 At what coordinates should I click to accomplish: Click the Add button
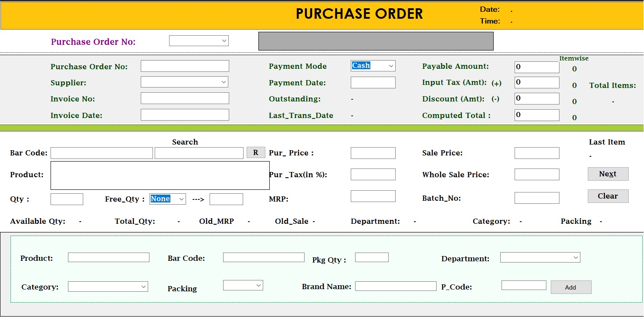571,287
